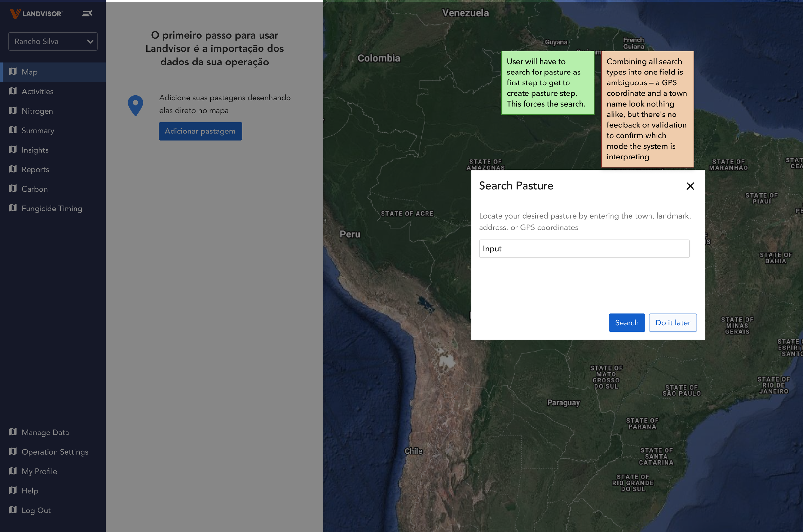Go to Insights in sidebar
This screenshot has height=532, width=803.
coord(35,150)
